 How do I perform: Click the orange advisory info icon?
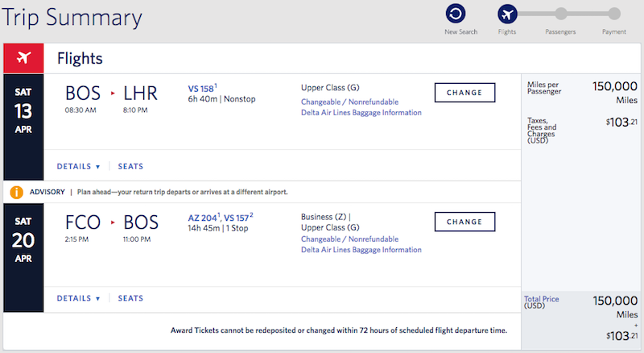[16, 192]
